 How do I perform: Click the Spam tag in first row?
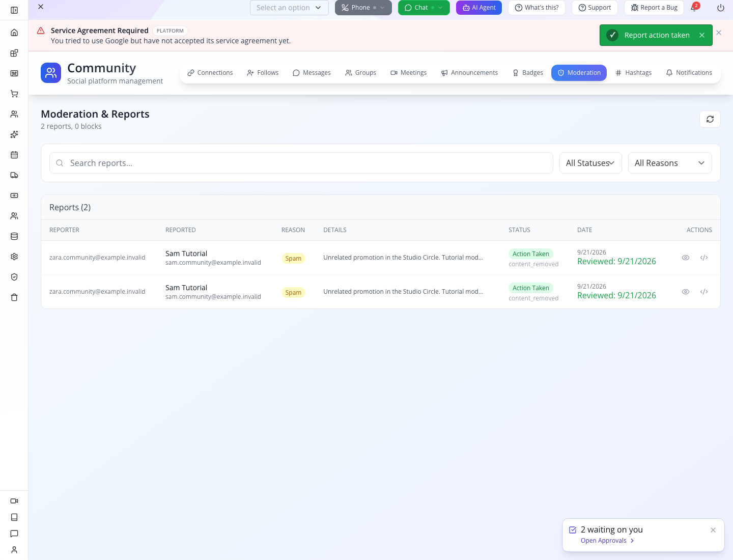point(293,258)
